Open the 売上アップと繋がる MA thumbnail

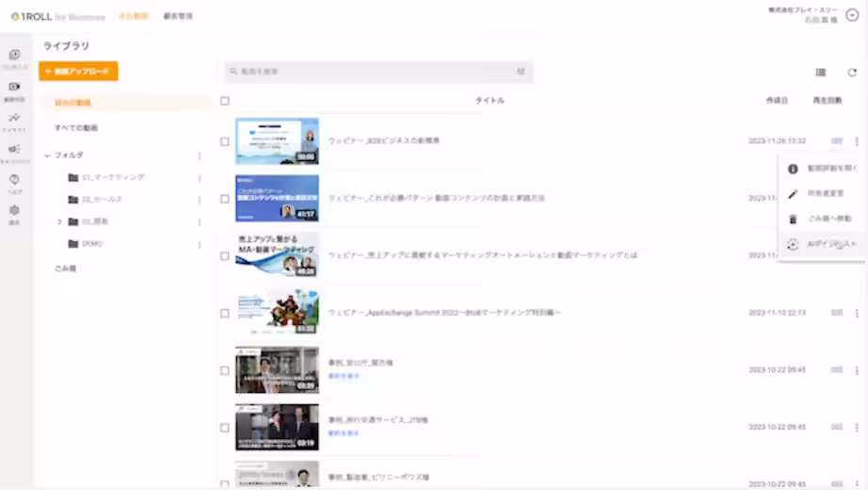277,255
